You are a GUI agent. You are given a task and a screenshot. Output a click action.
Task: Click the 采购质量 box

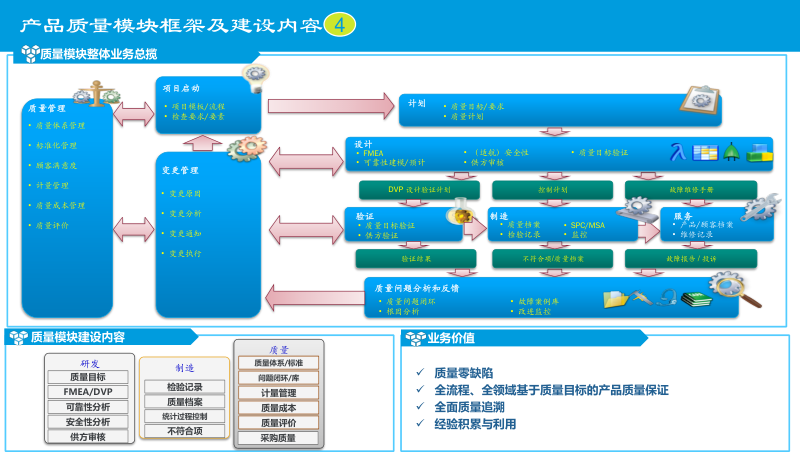[x=279, y=438]
